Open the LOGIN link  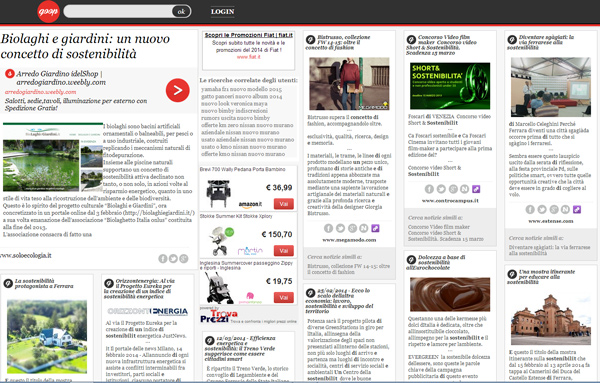pyautogui.click(x=222, y=11)
